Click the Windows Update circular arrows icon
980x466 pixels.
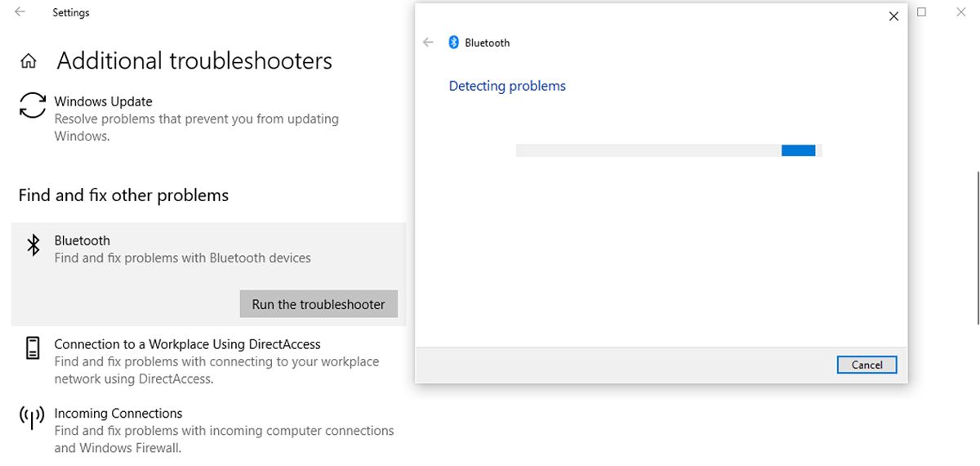33,105
